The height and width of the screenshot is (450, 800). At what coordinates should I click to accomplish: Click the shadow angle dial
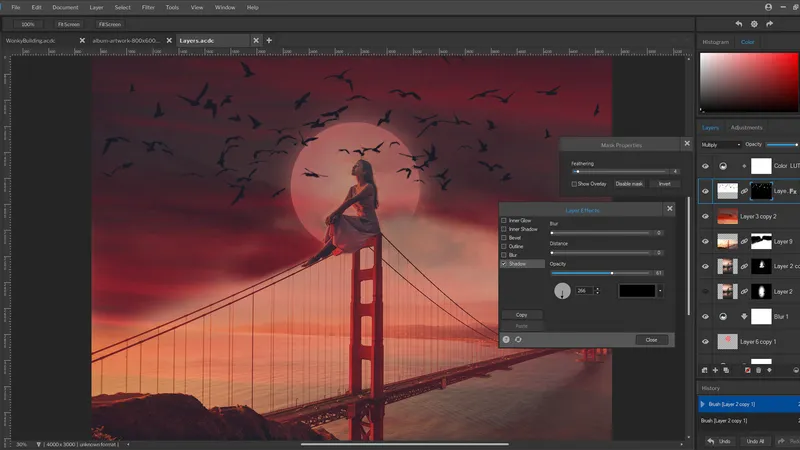(x=562, y=291)
